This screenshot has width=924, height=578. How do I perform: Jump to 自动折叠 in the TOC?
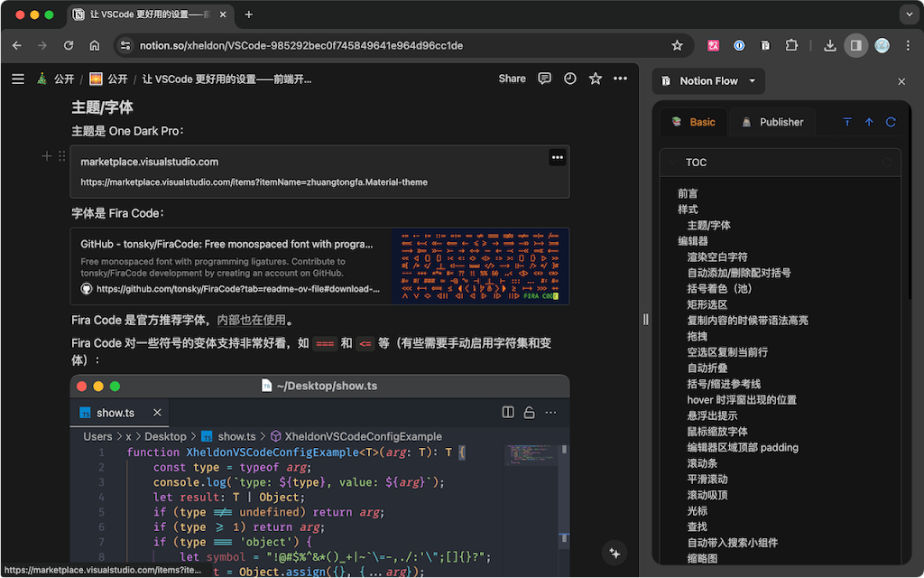point(707,368)
